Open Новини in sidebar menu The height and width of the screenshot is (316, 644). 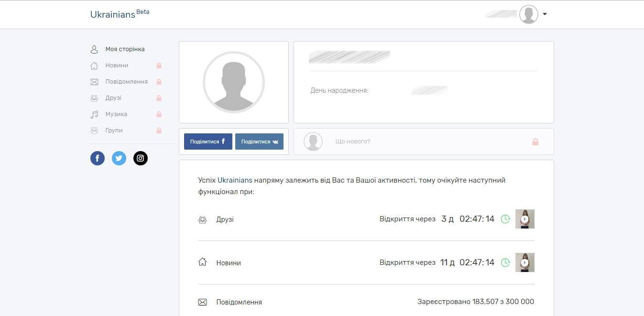[117, 65]
